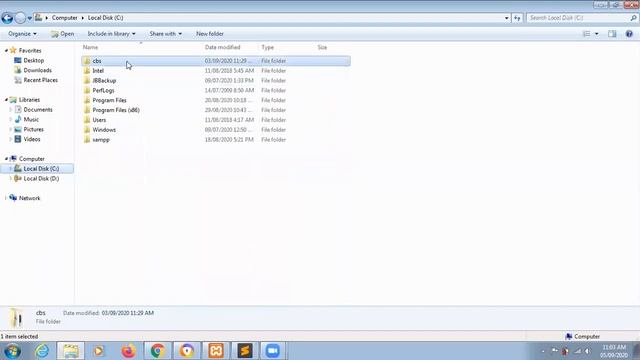This screenshot has height=360, width=640.
Task: Open Recent Places in Favorites
Action: [x=40, y=80]
